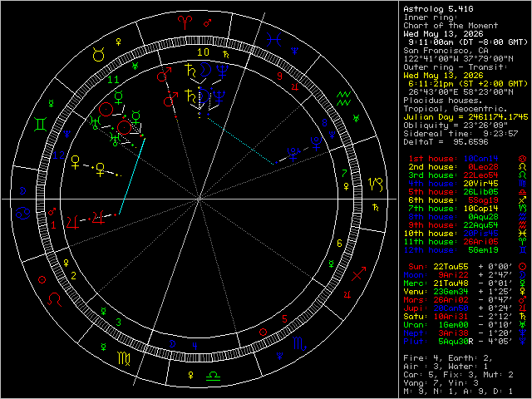Click the 'Tropical, Geocentric.' text
The height and width of the screenshot is (399, 532).
(456, 109)
